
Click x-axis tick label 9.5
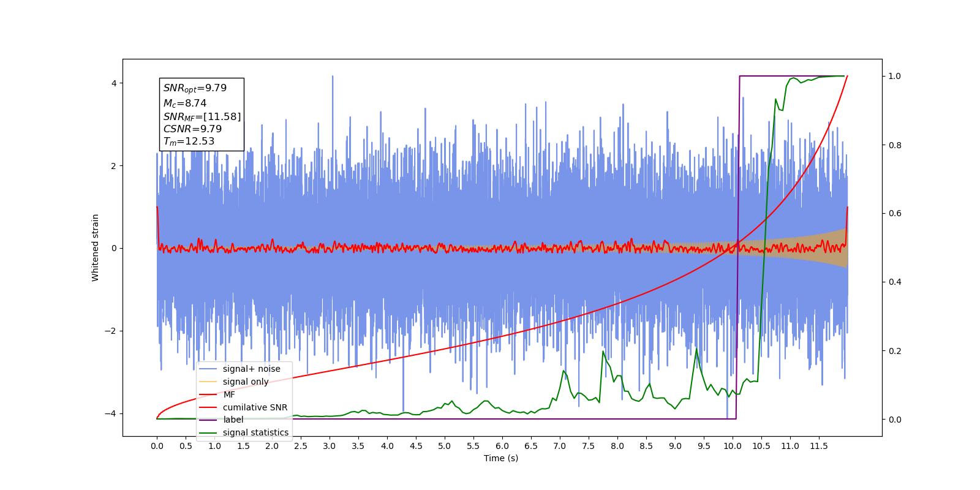pos(704,446)
